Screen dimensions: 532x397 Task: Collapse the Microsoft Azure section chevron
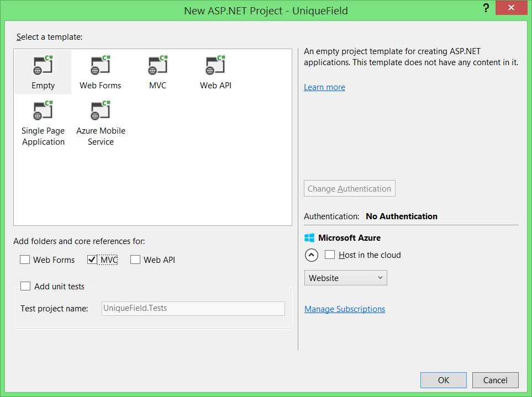[x=312, y=255]
